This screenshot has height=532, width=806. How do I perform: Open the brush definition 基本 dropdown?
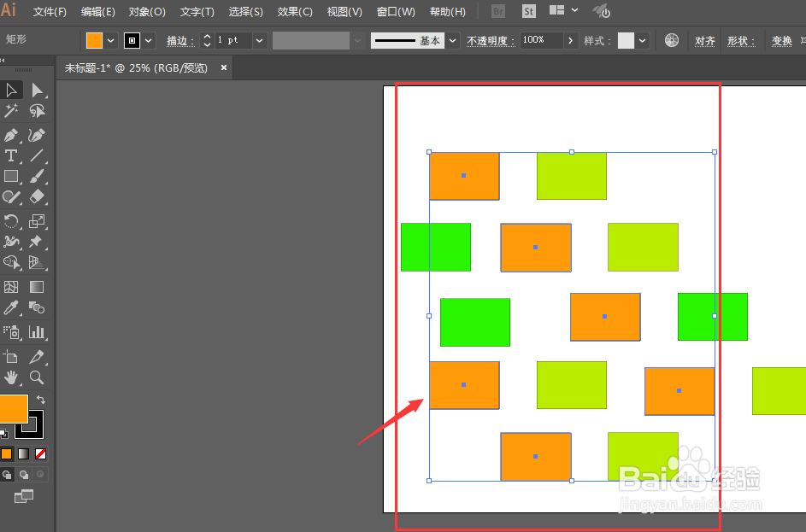click(x=452, y=41)
